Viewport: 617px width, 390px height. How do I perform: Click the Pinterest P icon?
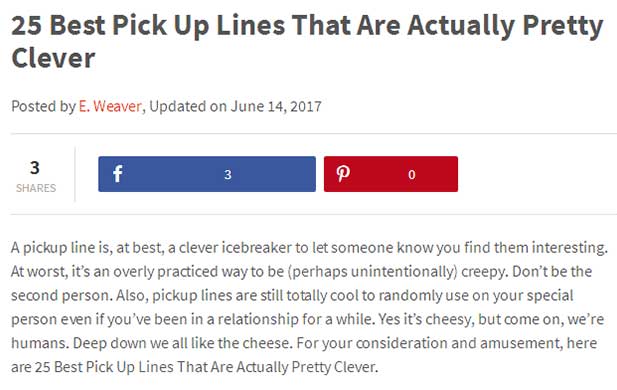pyautogui.click(x=343, y=174)
